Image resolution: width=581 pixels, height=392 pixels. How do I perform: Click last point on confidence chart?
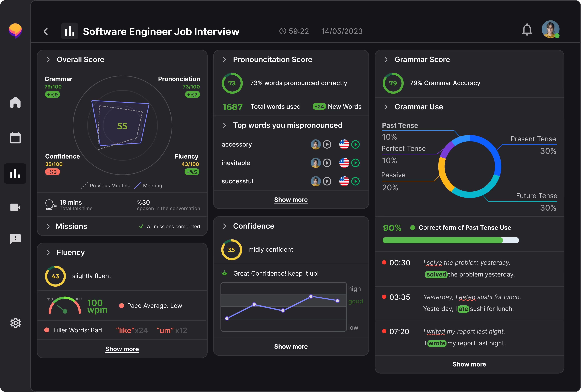pyautogui.click(x=337, y=301)
